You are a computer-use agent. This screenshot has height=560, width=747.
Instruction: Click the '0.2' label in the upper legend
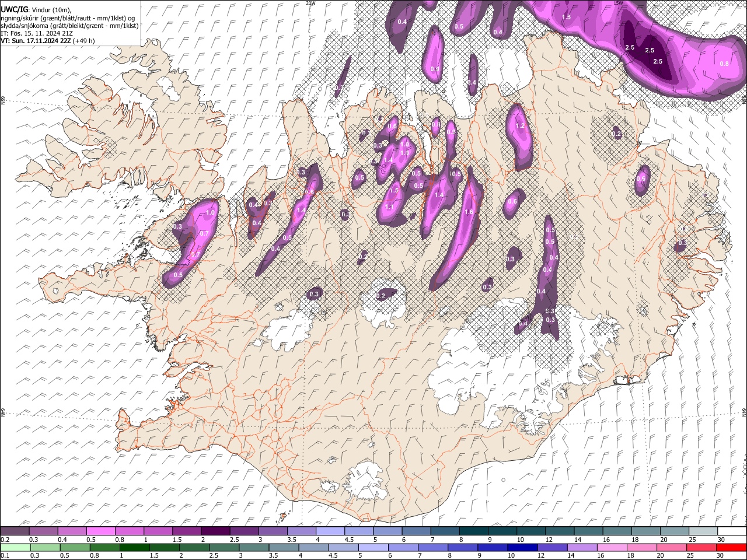(4, 540)
